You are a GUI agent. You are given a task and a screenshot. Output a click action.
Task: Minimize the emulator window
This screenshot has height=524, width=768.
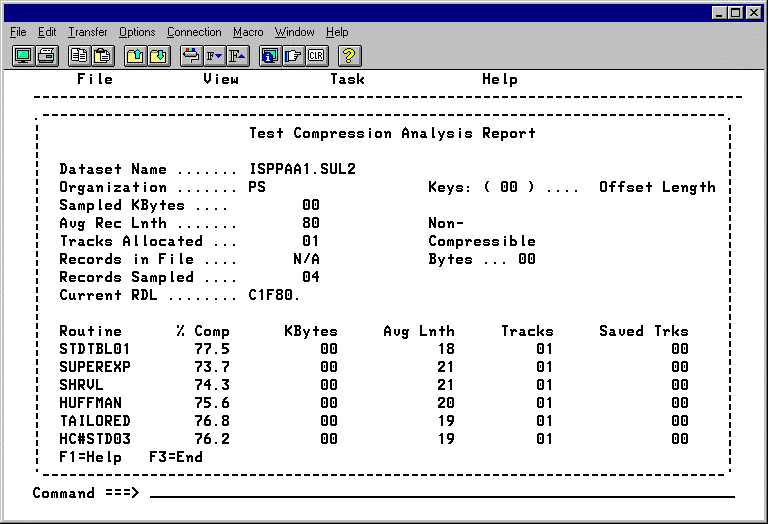click(719, 13)
